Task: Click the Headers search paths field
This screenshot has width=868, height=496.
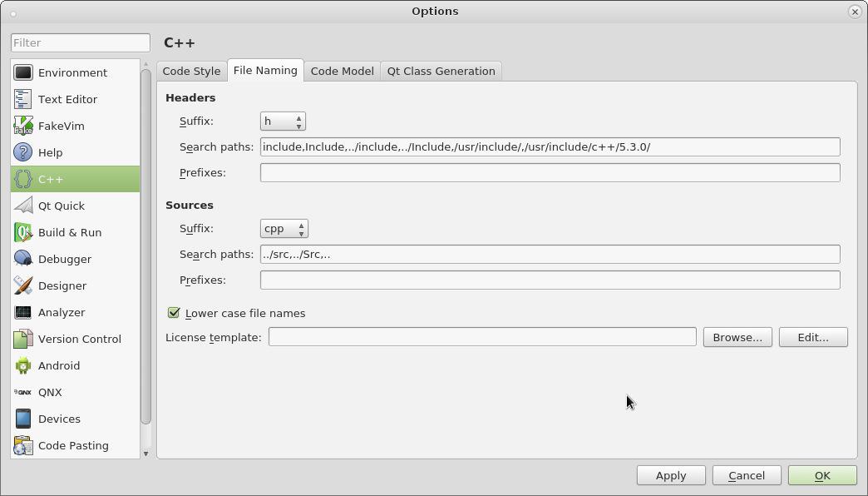Action: [x=550, y=146]
